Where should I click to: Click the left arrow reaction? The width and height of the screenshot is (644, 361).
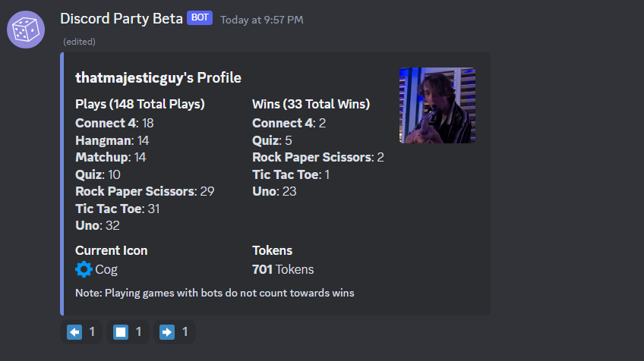(81, 332)
